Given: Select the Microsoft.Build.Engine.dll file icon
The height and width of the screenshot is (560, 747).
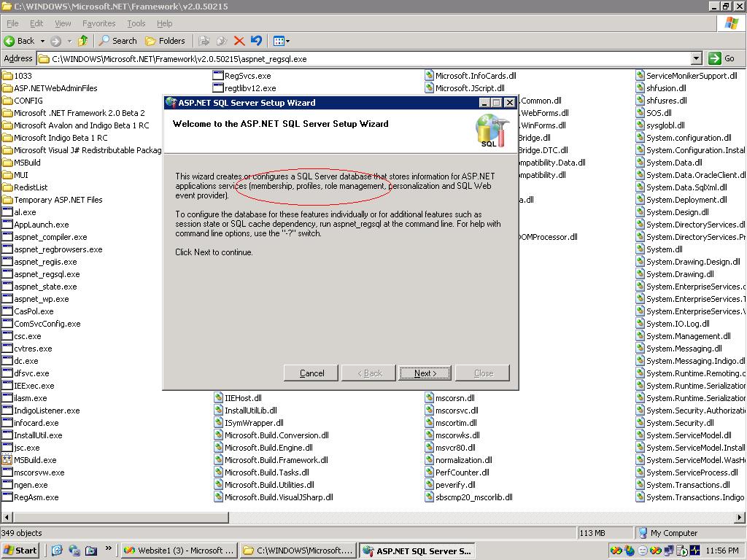Looking at the screenshot, I should point(218,447).
